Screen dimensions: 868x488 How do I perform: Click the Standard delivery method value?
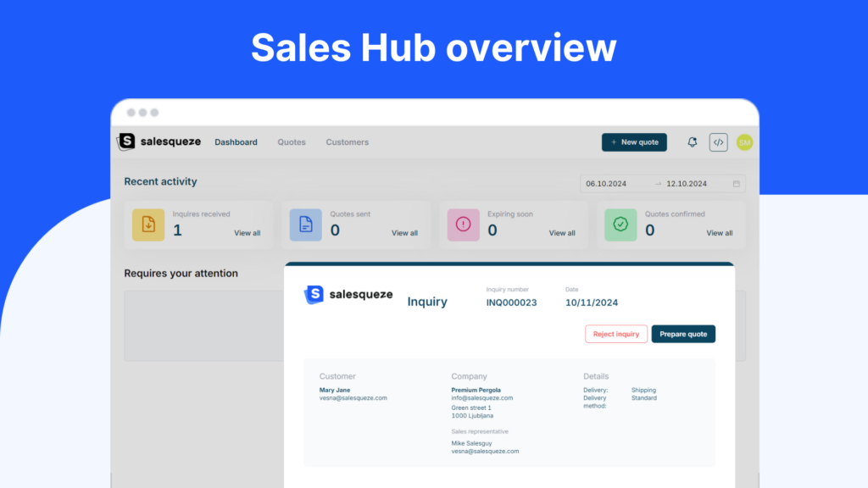(644, 398)
